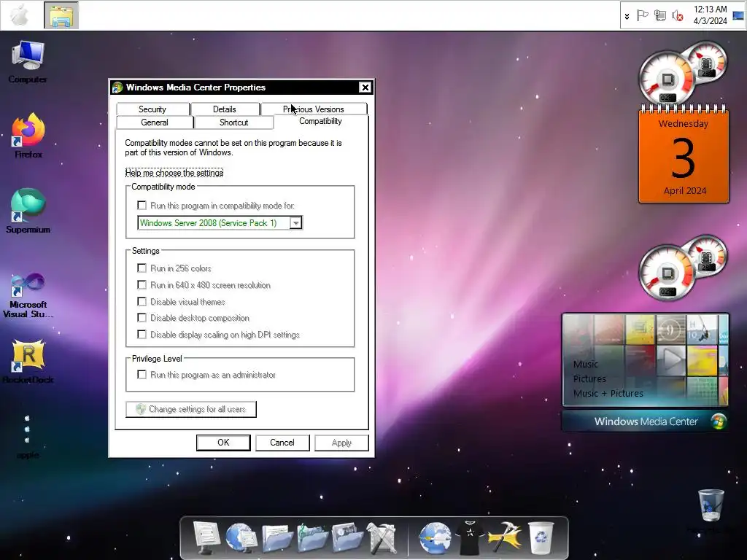
Task: Toggle Run in 640 x 480 resolution checkbox
Action: [x=142, y=285]
